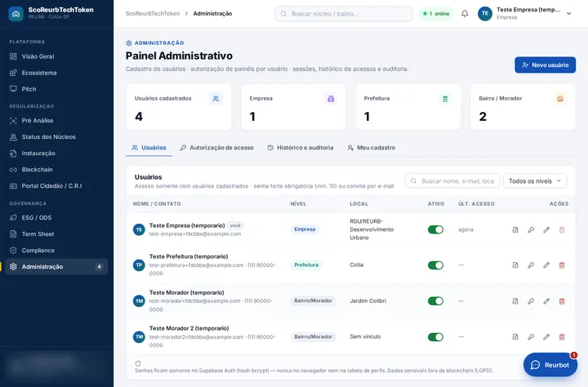Screen dimensions: 588x387
Task: Click the Novo usuário button
Action: (545, 64)
